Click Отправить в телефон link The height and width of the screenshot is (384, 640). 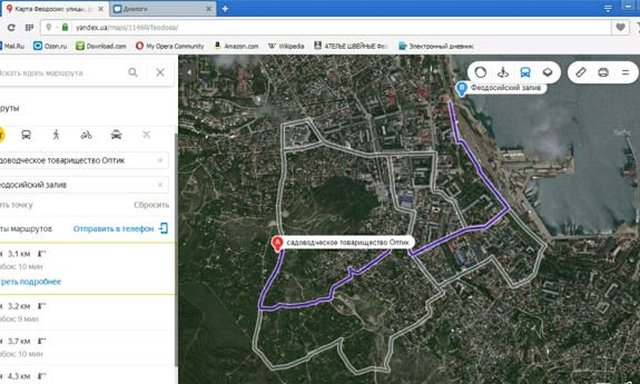click(113, 229)
